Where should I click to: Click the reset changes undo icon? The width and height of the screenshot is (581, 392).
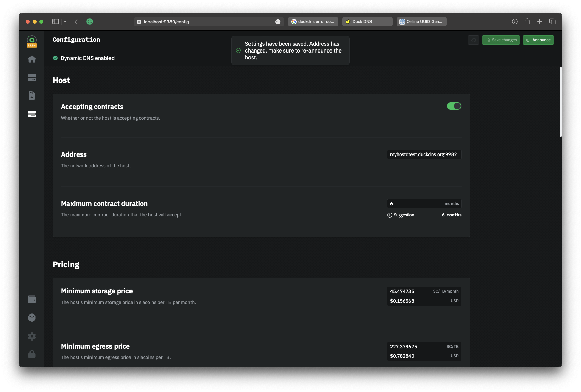474,40
